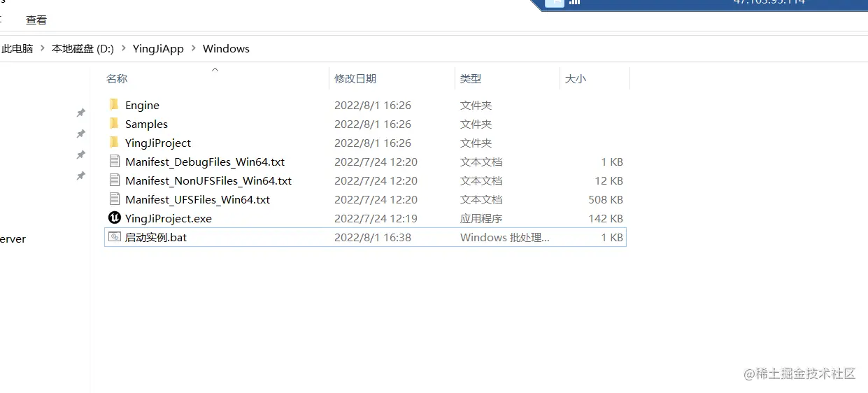Select the Samples folder name

click(146, 124)
